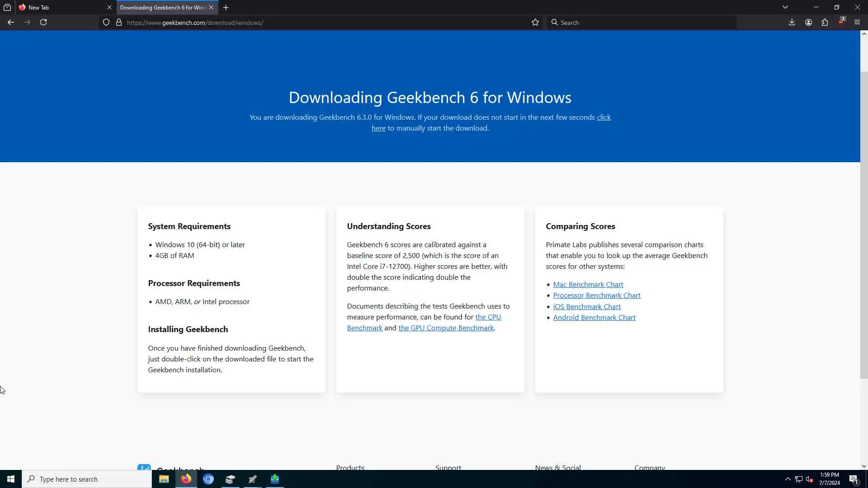Open the extensions puzzle icon
The image size is (868, 488).
click(x=825, y=22)
